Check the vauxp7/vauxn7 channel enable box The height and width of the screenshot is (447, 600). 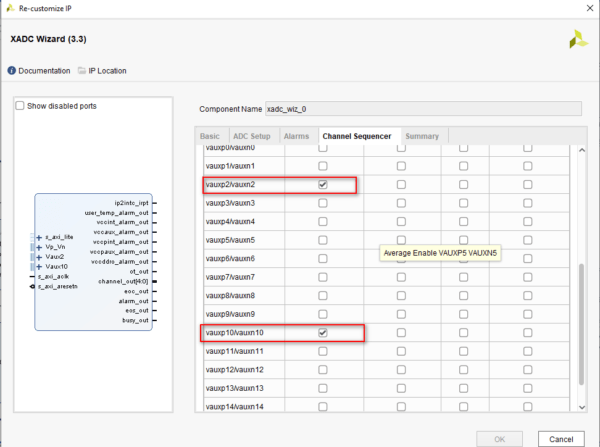tap(322, 277)
